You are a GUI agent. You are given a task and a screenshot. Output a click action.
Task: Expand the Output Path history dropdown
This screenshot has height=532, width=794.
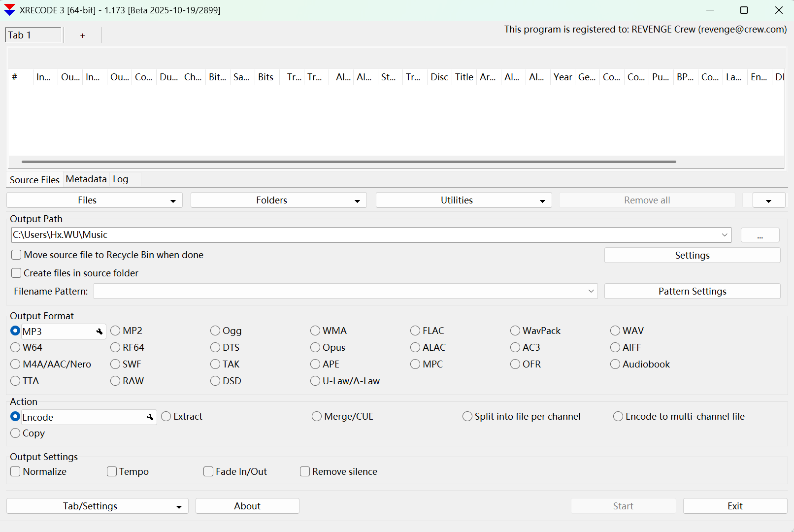click(x=724, y=235)
